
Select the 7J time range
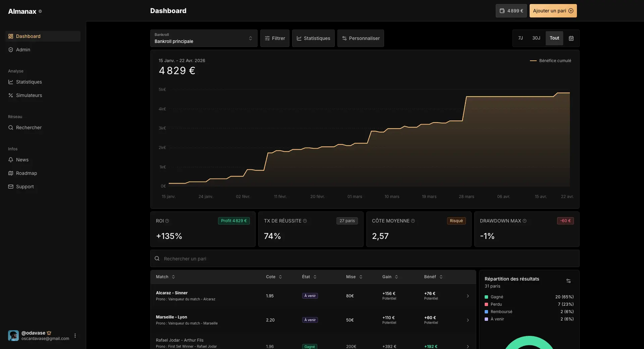pyautogui.click(x=521, y=38)
